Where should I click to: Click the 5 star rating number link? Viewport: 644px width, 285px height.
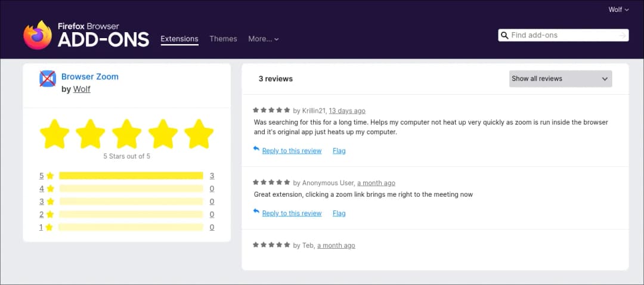[42, 176]
